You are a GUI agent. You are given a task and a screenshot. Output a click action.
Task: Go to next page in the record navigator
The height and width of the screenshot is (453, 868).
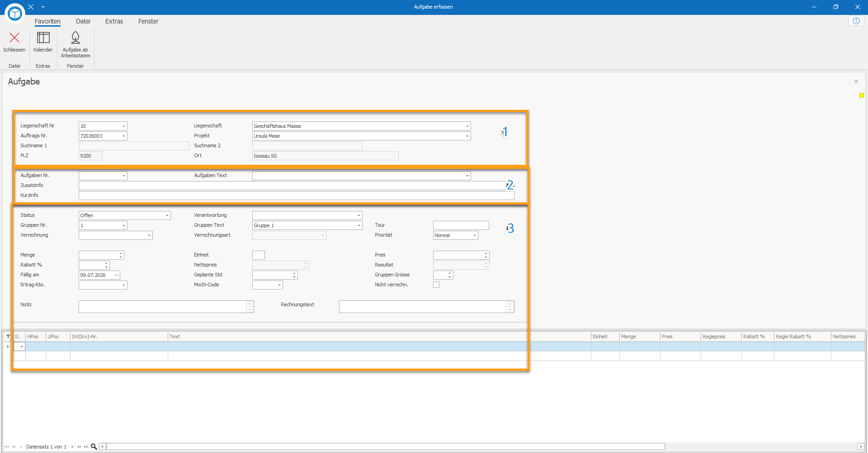pos(79,447)
